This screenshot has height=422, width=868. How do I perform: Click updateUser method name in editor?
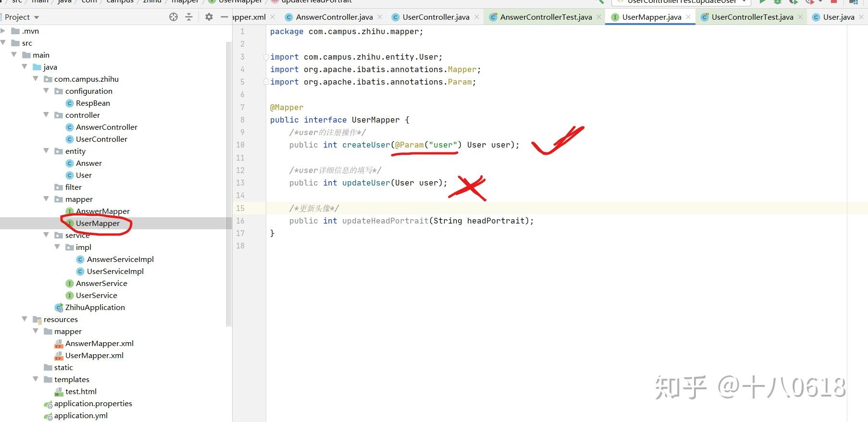(x=366, y=183)
